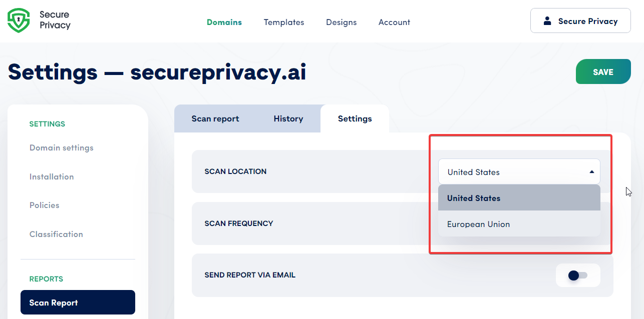The image size is (644, 319).
Task: Collapse the Scan Location dropdown arrow
Action: point(592,171)
